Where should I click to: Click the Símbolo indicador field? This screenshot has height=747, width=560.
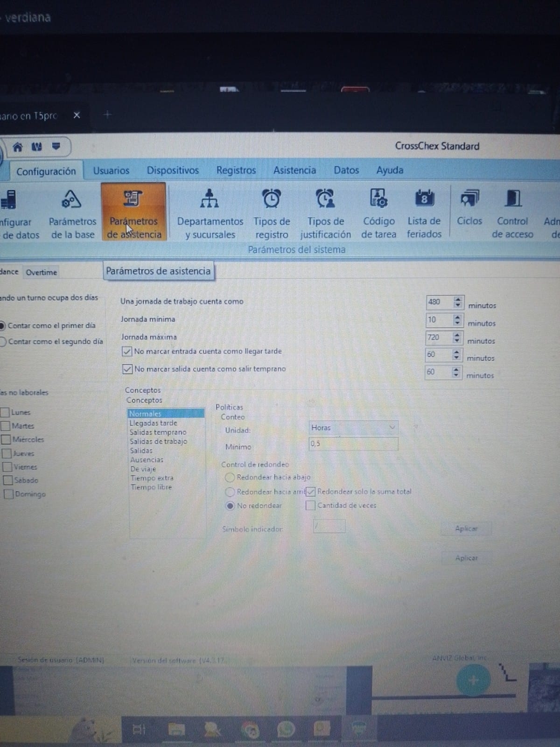[x=329, y=527]
